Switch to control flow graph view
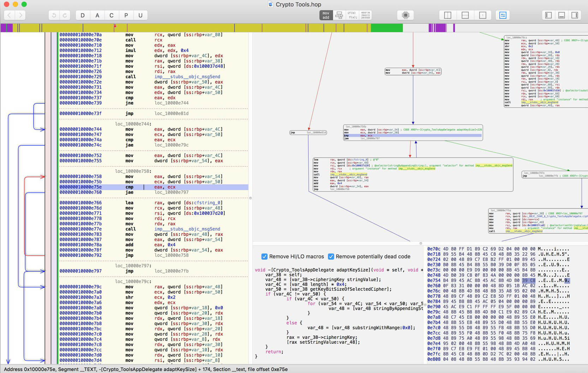The height and width of the screenshot is (373, 588). coord(339,15)
